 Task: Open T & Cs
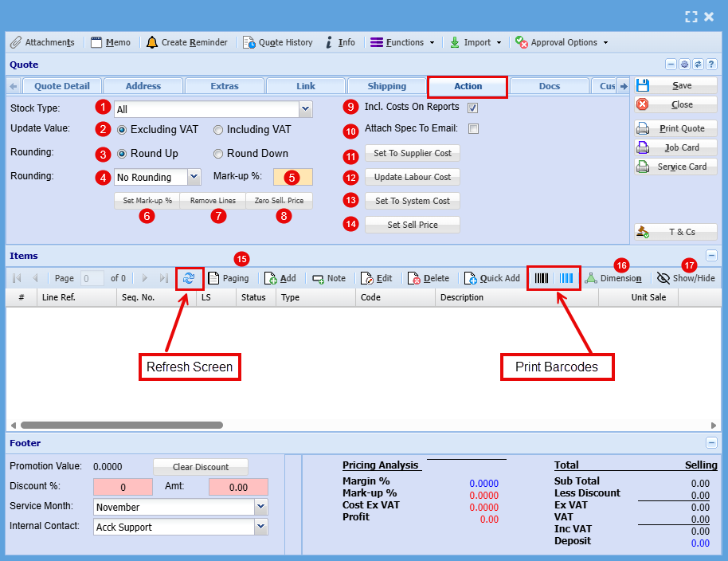[675, 232]
